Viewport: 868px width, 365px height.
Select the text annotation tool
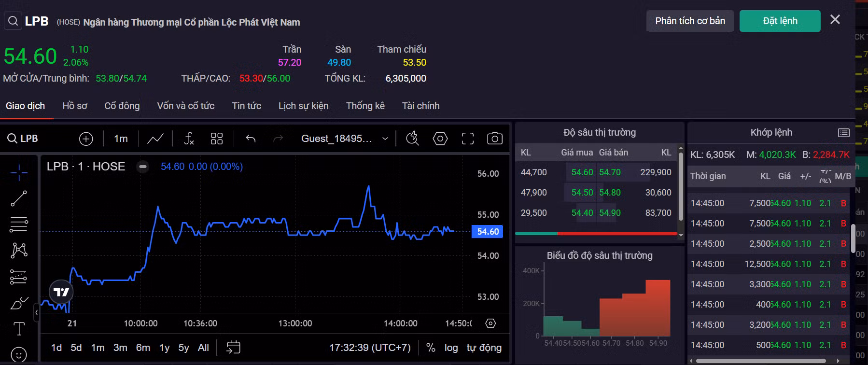tap(19, 329)
